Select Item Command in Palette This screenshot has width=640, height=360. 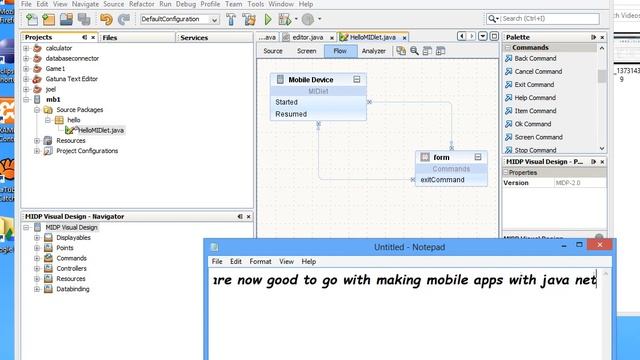(x=535, y=111)
